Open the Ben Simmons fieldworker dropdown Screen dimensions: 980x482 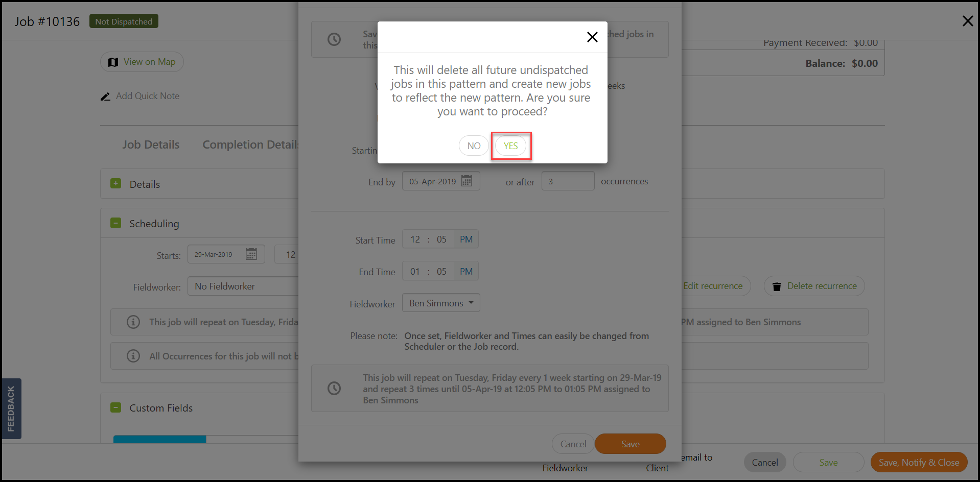(x=441, y=303)
